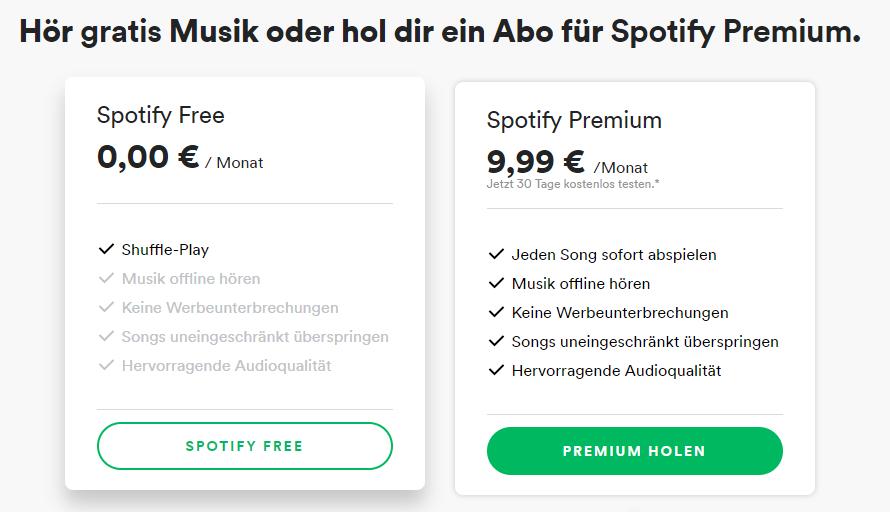This screenshot has height=512, width=890.
Task: Click the greyed checkmark beside Musik offline hören in Free card
Action: 106,278
